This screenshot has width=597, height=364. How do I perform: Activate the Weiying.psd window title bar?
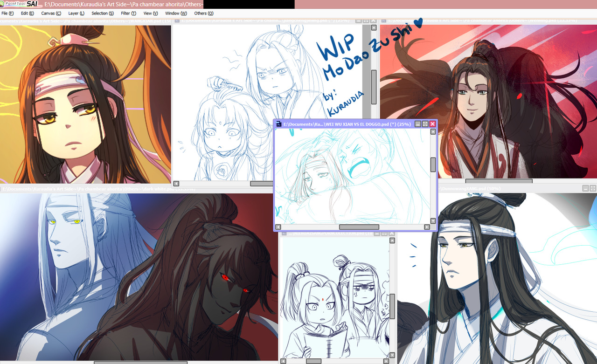point(488,21)
